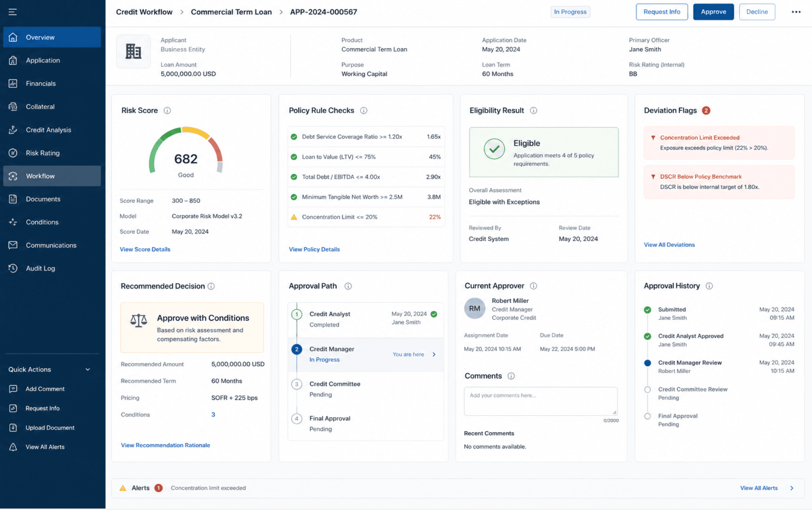This screenshot has height=510, width=812.
Task: Click the Approval Path info icon
Action: [x=348, y=286]
